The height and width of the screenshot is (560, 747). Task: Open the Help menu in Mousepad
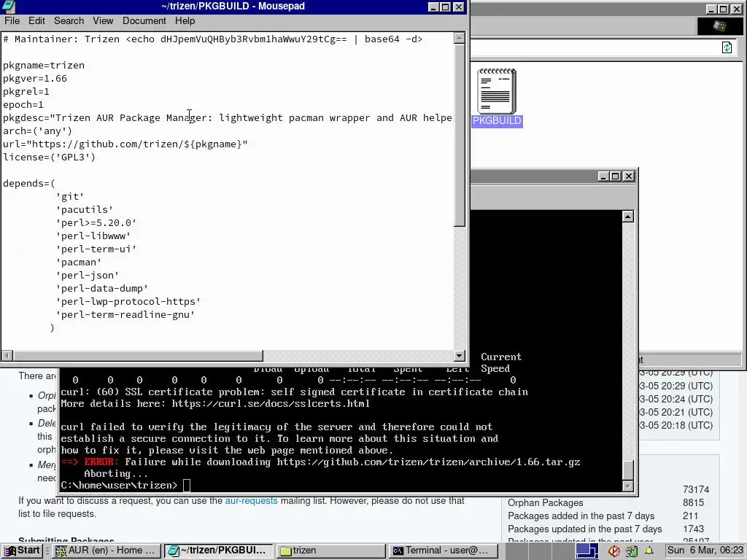coord(185,21)
